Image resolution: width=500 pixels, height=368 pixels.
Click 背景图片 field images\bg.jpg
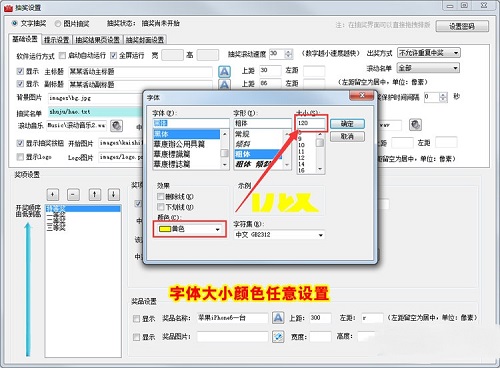click(x=95, y=98)
